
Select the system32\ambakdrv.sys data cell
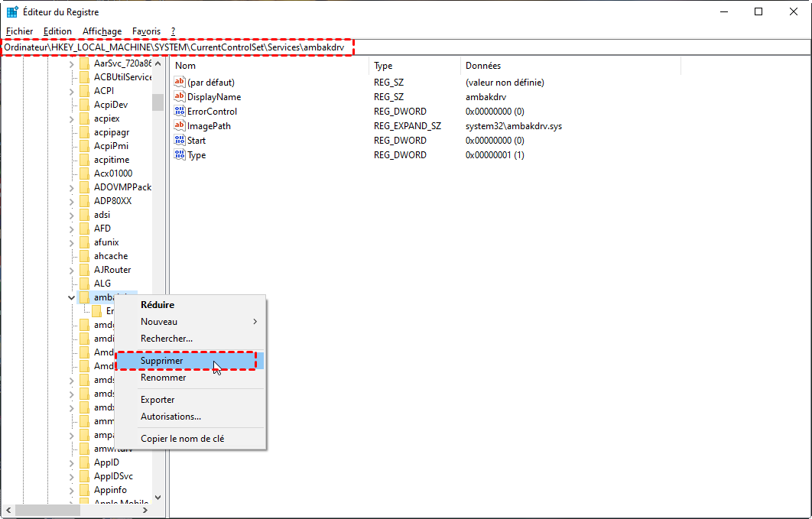coord(514,126)
